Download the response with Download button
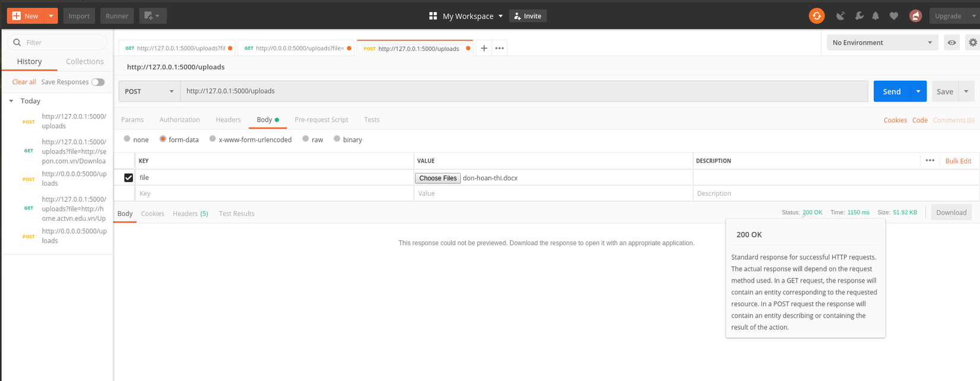 pyautogui.click(x=951, y=212)
